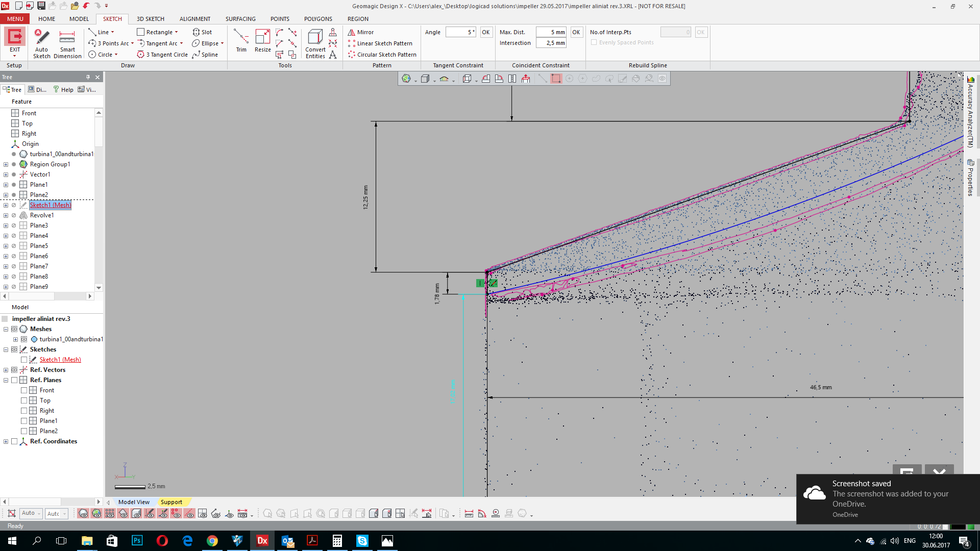Click the sketch Text tool icon
The image size is (980, 551).
click(333, 55)
